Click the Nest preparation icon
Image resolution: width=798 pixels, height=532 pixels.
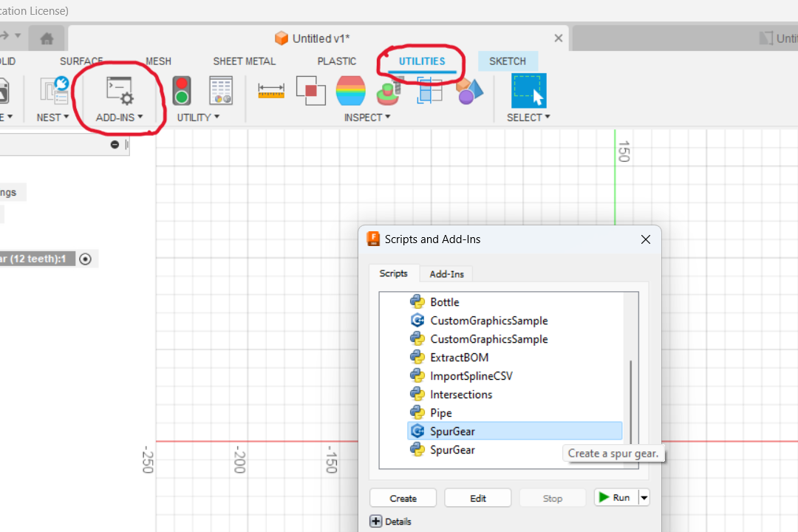[54, 91]
